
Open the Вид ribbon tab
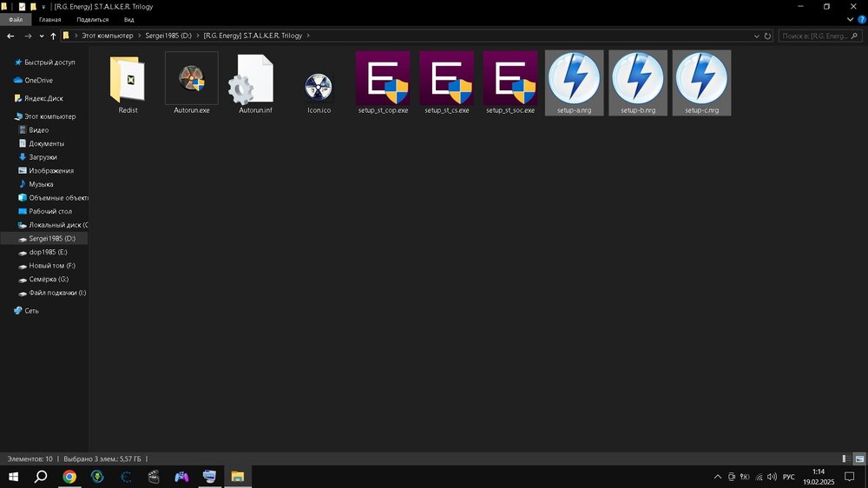tap(129, 19)
